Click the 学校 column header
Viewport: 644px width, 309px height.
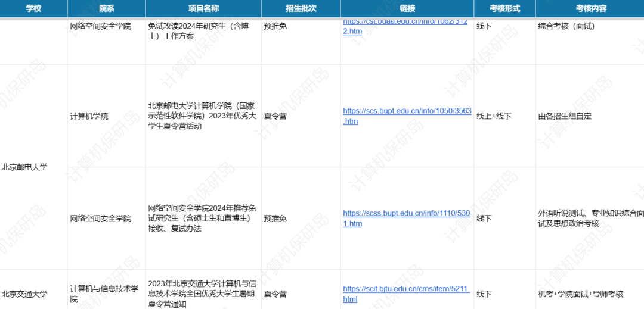33,8
